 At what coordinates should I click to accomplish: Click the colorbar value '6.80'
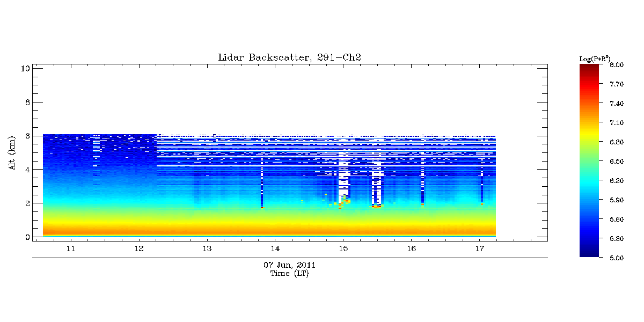(617, 142)
